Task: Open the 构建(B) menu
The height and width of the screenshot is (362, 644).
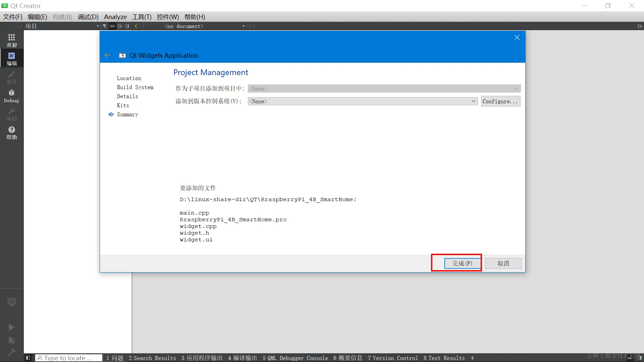Action: pyautogui.click(x=62, y=17)
